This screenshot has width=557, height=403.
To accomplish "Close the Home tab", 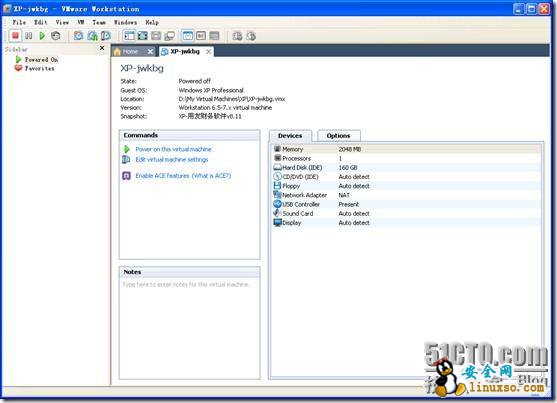I will [x=150, y=52].
